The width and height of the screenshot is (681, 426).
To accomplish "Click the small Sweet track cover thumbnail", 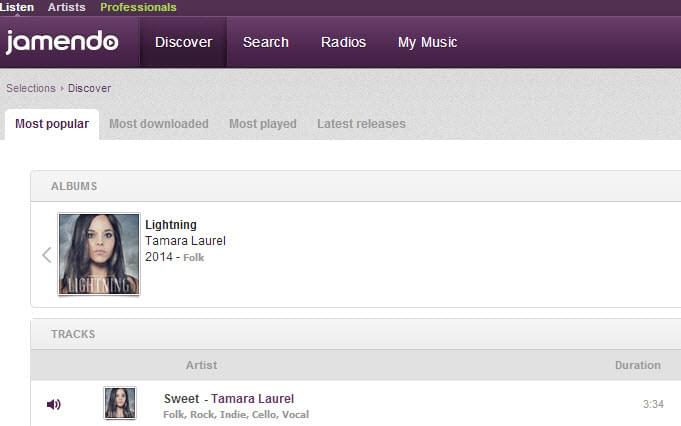I will [120, 403].
